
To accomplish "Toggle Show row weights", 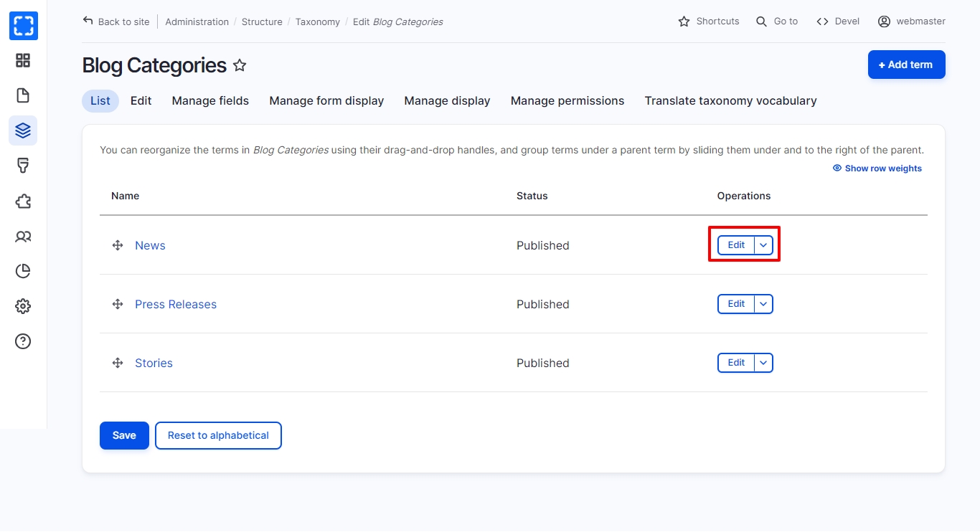I will 877,168.
